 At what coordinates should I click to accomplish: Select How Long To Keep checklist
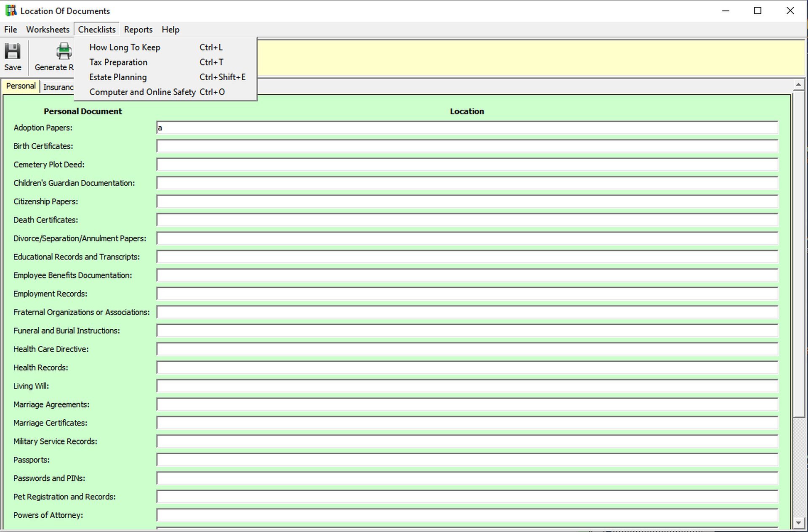[165, 47]
